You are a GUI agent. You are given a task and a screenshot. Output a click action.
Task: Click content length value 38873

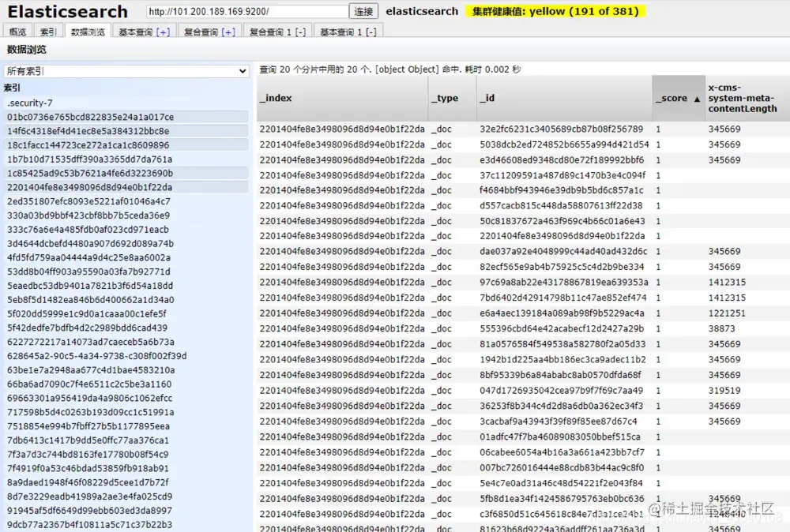721,328
